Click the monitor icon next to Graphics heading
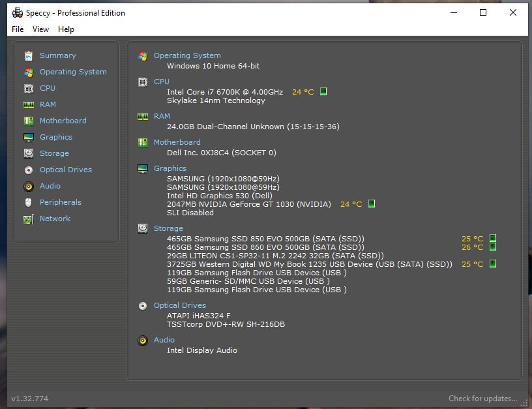The width and height of the screenshot is (532, 409). tap(143, 168)
